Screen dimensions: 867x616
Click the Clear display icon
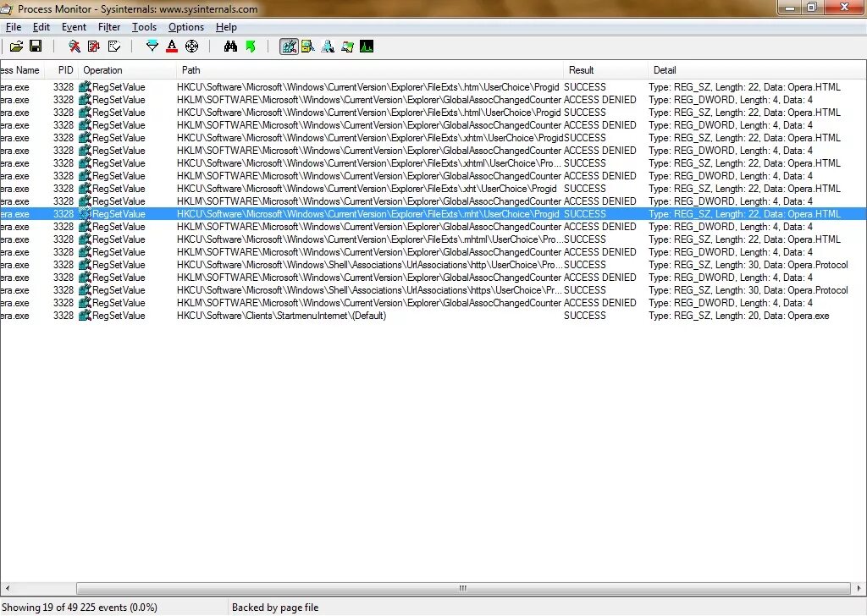[x=114, y=47]
